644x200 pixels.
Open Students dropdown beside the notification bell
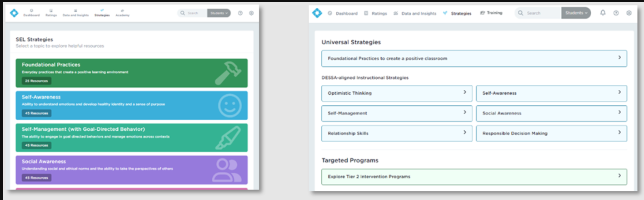[x=576, y=13]
